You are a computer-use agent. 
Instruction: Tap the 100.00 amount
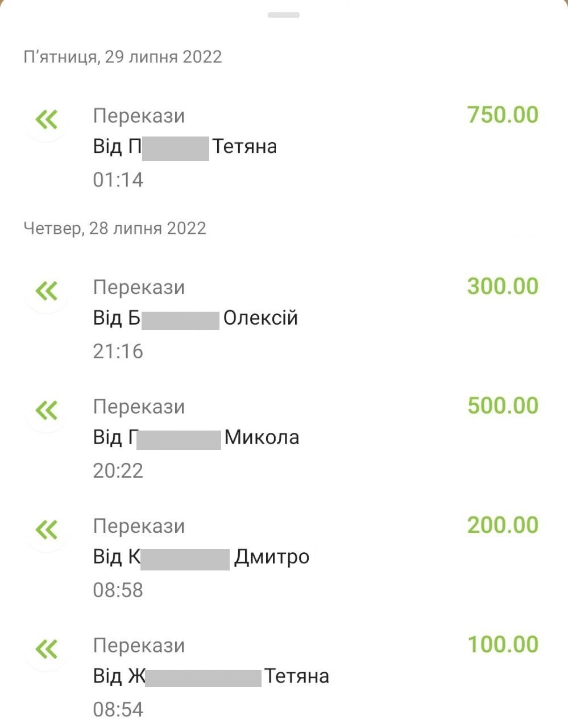503,644
